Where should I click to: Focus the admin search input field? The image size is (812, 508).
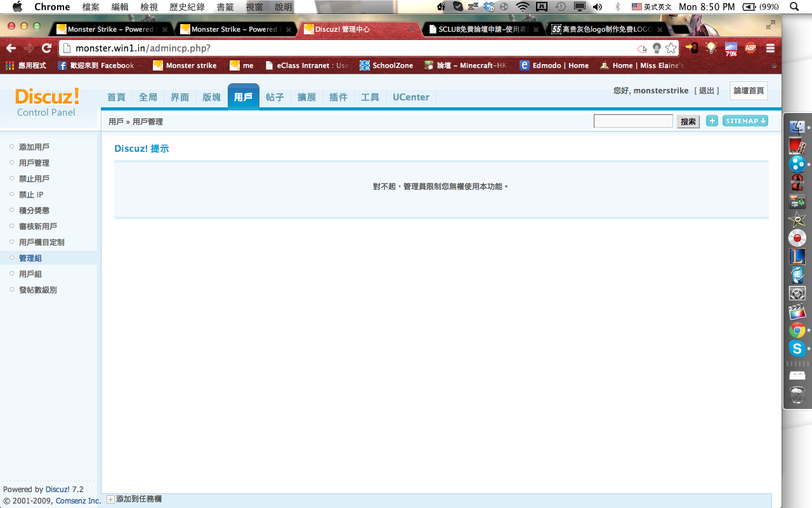[x=633, y=121]
